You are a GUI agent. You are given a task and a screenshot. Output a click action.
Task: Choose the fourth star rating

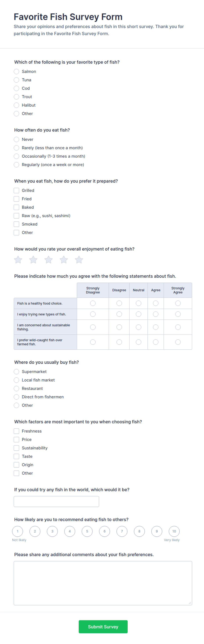click(x=64, y=260)
